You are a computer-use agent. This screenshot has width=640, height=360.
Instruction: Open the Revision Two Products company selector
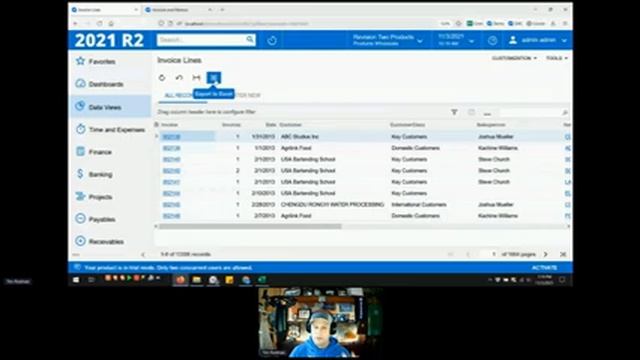(387, 40)
